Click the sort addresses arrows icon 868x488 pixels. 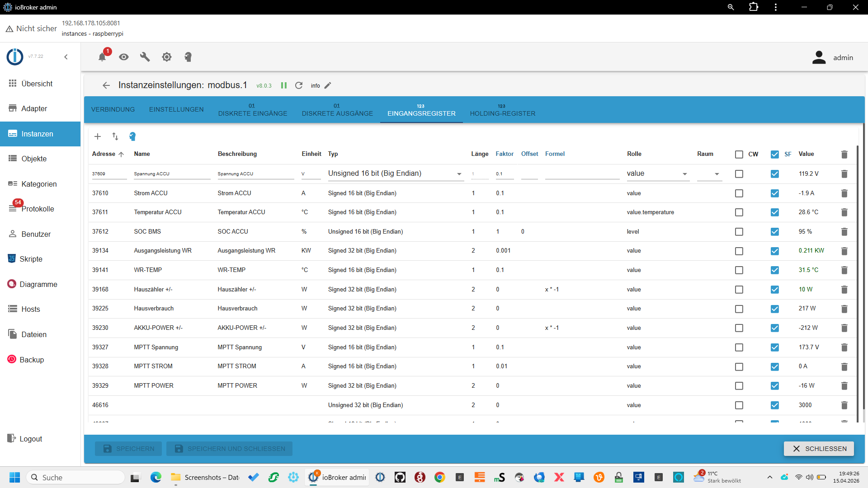(x=115, y=136)
